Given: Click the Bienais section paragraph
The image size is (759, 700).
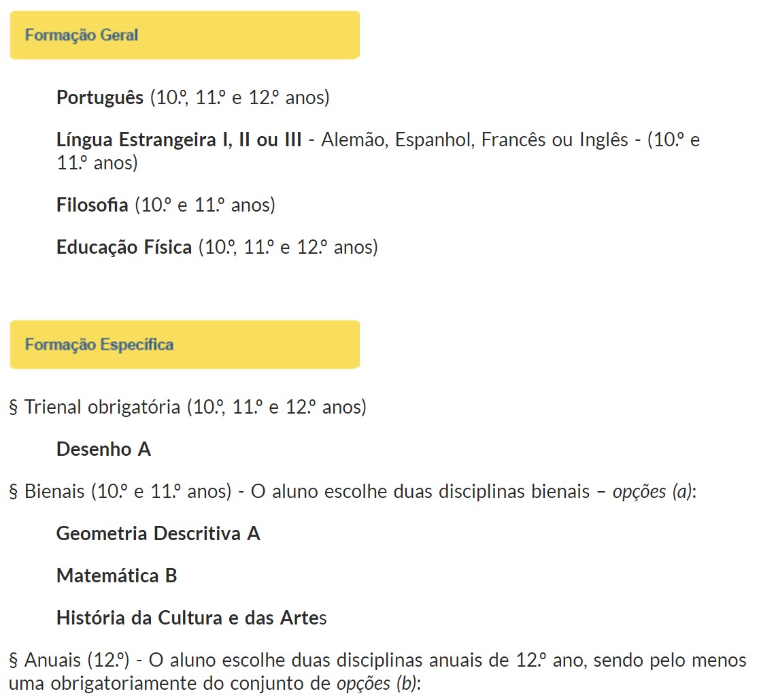Looking at the screenshot, I should point(352,491).
